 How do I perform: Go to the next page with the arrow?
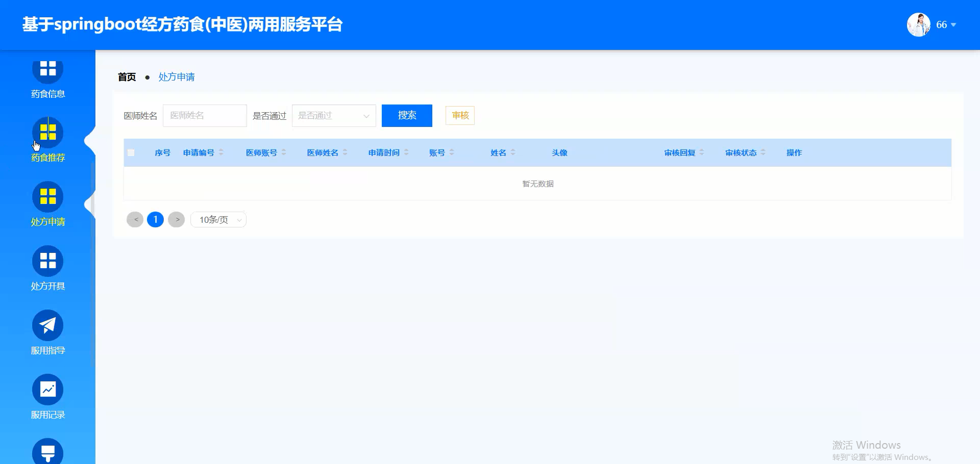tap(177, 219)
